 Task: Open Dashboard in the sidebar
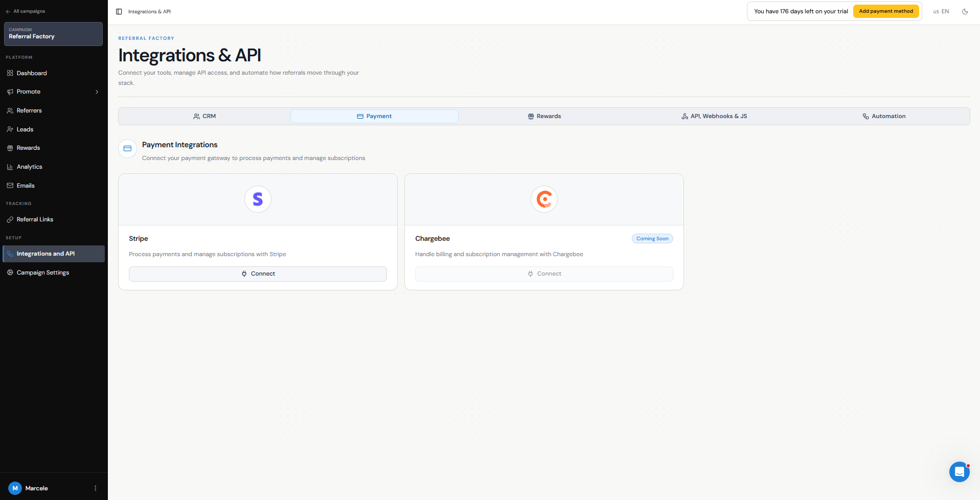[x=54, y=73]
